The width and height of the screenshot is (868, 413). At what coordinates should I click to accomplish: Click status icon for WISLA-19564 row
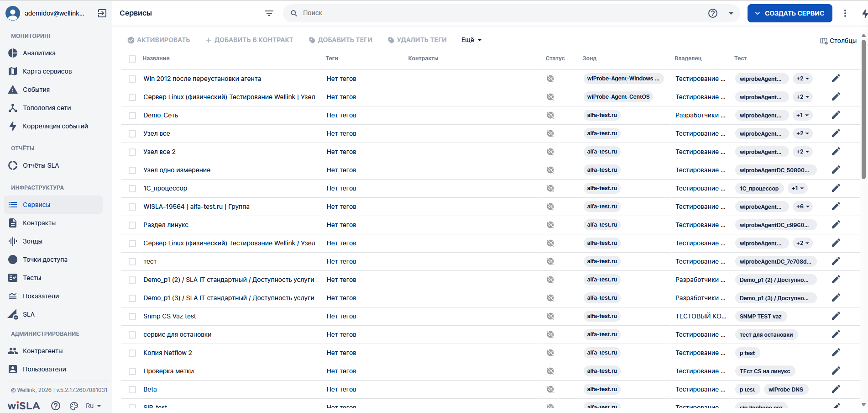[x=550, y=206]
